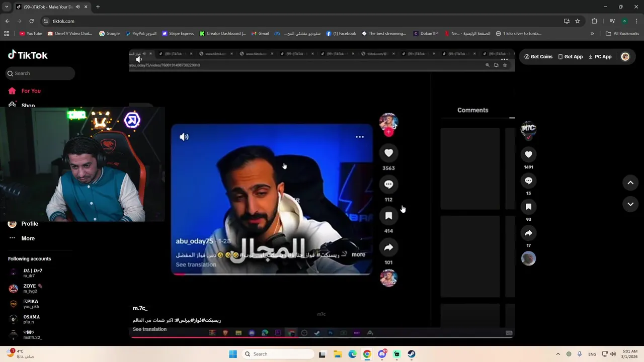Expand the inner caption with more
This screenshot has width=644, height=362.
358,254
